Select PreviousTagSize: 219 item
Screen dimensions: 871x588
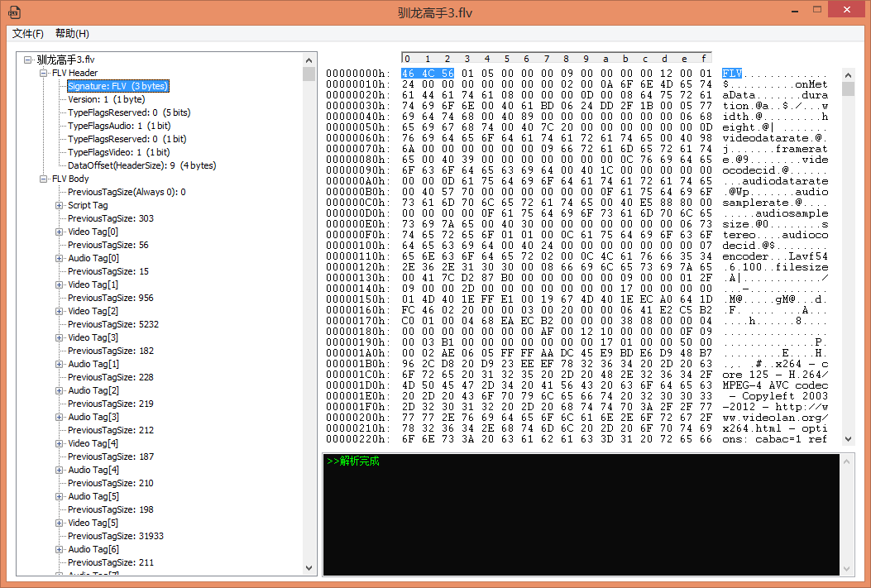pyautogui.click(x=111, y=404)
